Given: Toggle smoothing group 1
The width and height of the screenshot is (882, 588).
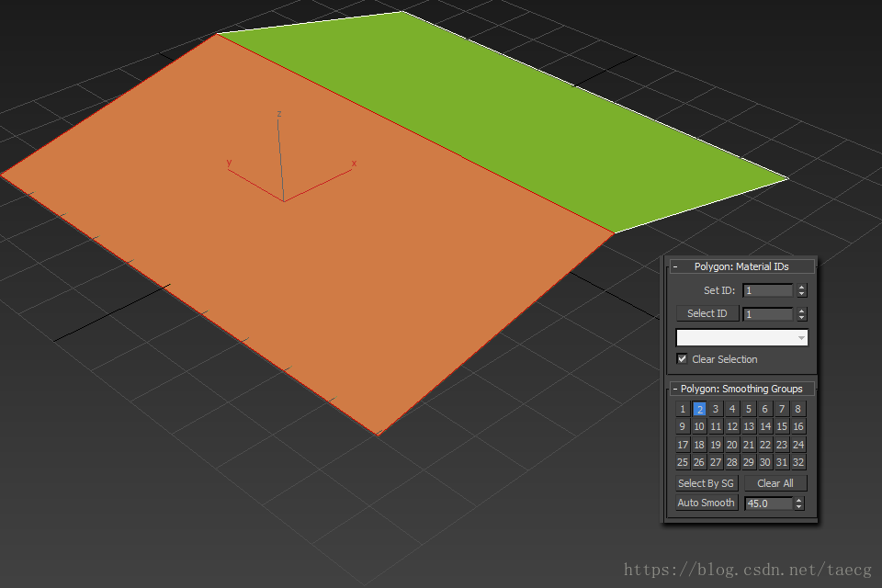Looking at the screenshot, I should tap(683, 409).
